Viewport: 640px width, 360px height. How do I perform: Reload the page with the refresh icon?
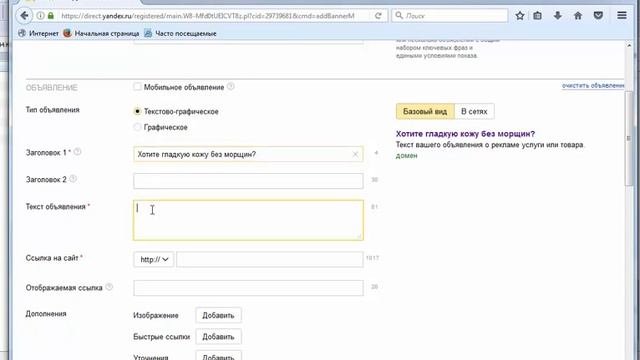point(378,16)
